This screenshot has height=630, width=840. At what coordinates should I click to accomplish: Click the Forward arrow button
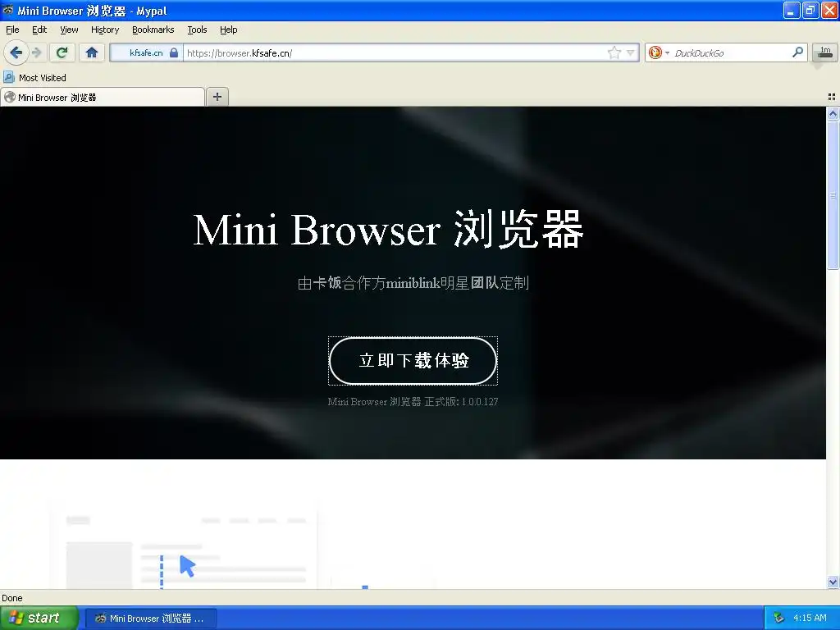tap(37, 52)
